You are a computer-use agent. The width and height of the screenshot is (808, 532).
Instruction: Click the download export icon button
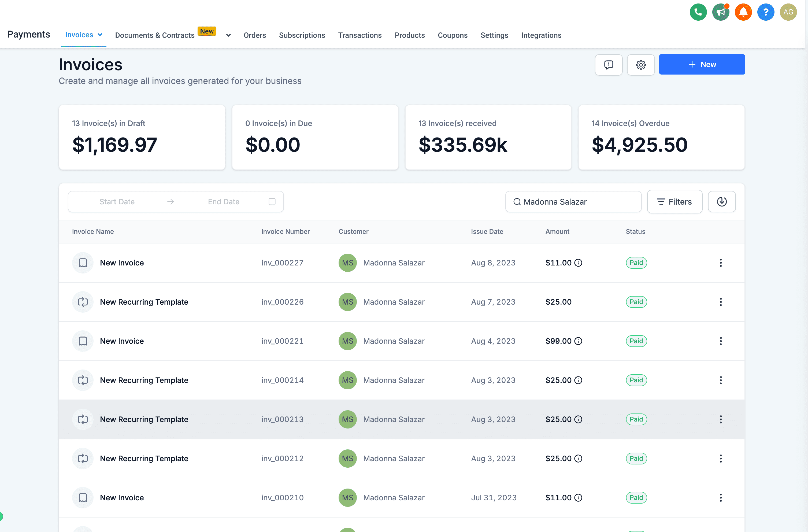tap(722, 202)
